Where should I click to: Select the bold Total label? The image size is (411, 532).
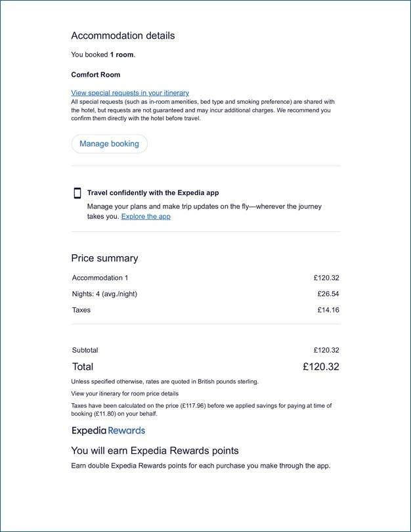point(82,366)
